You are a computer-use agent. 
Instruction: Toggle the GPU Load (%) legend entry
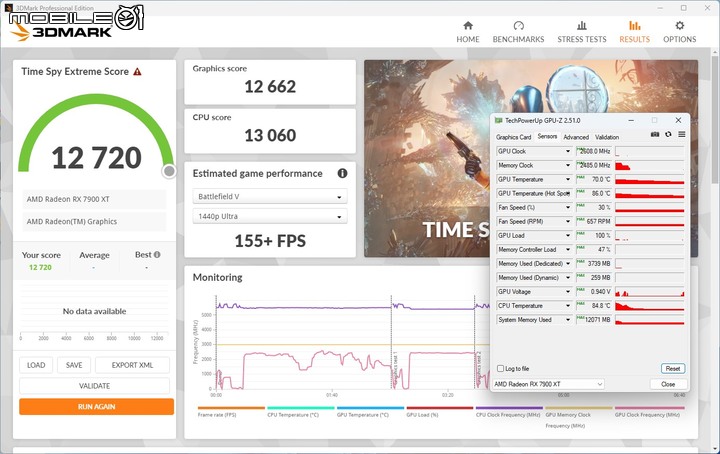[439, 411]
